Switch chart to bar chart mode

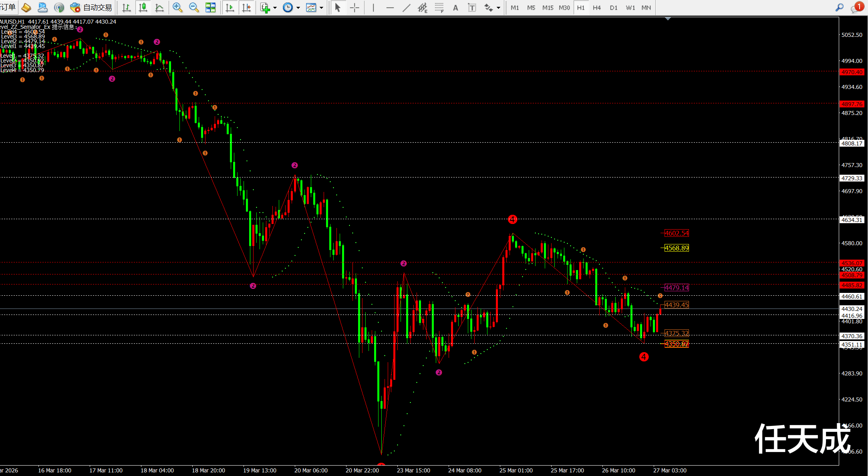coord(126,8)
